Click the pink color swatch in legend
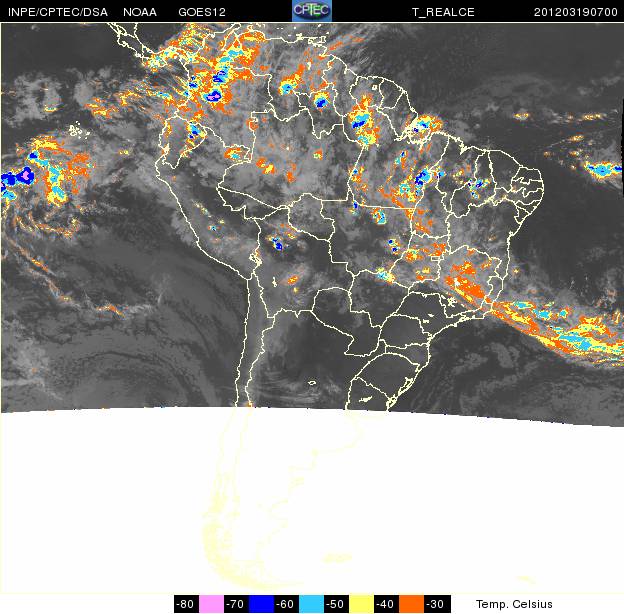 point(211,604)
